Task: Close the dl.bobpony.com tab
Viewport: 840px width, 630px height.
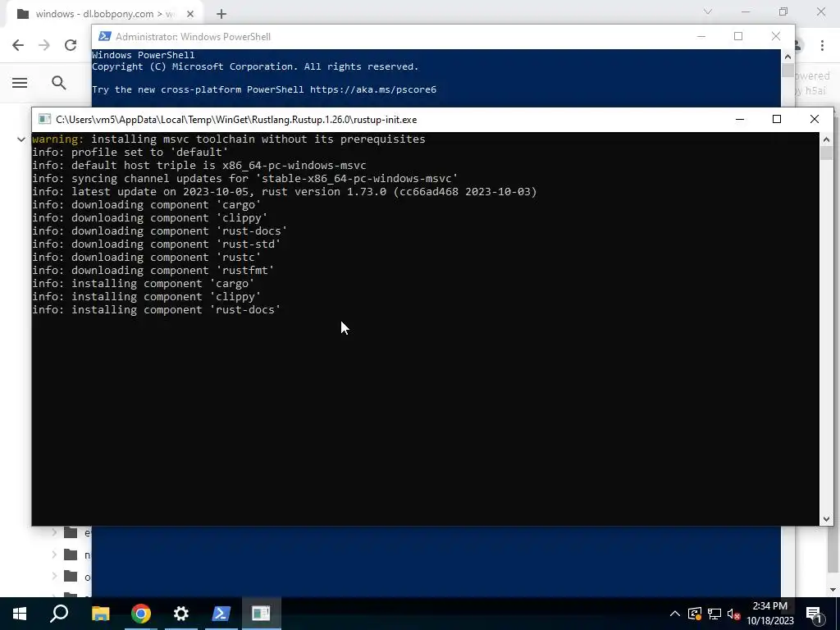Action: click(x=189, y=14)
